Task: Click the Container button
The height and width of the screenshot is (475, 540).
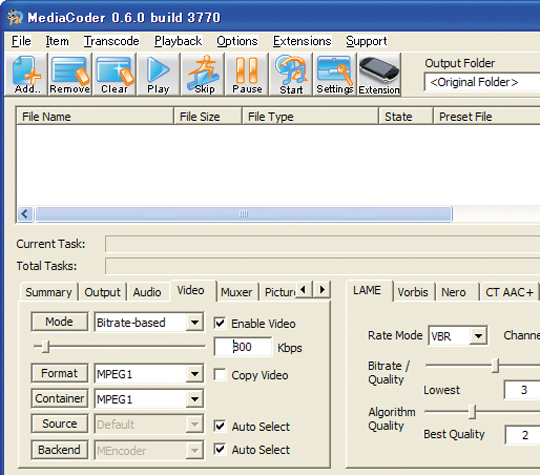Action: [59, 399]
